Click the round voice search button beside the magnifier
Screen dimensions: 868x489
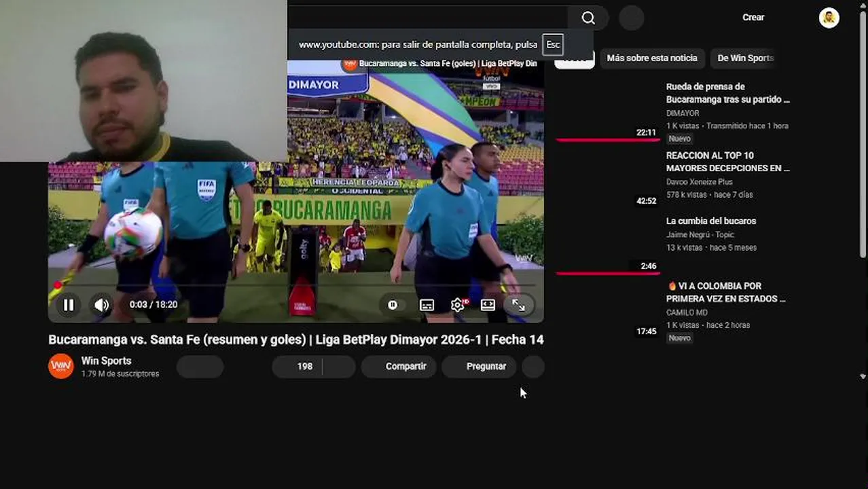[631, 18]
